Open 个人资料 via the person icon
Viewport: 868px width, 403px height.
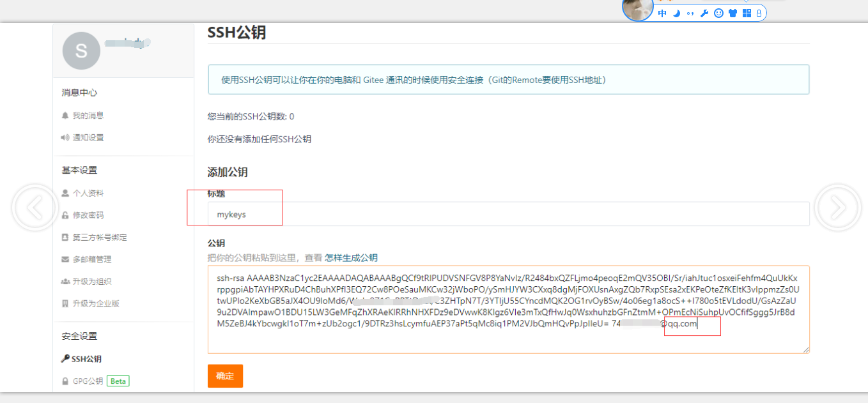pos(65,192)
